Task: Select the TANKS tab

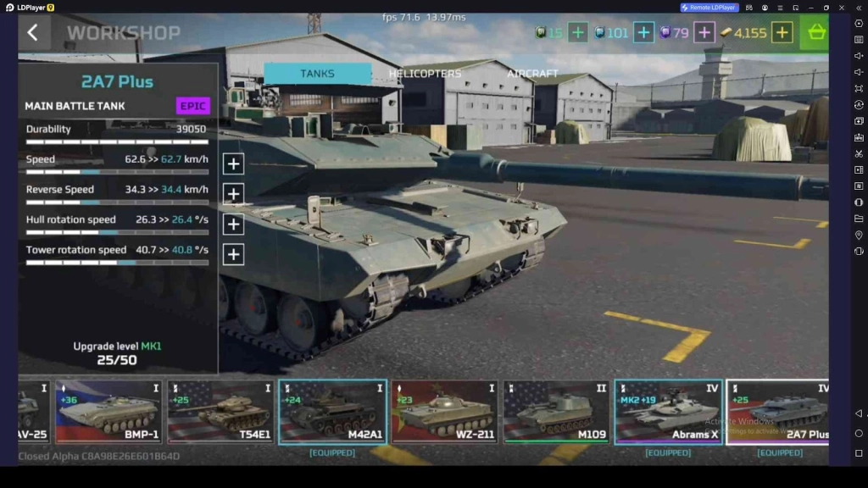Action: click(x=318, y=73)
